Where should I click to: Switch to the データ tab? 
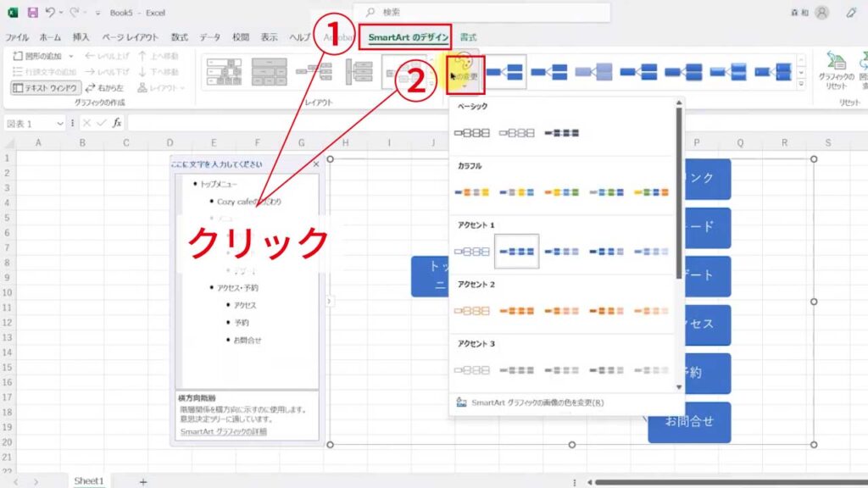[210, 37]
